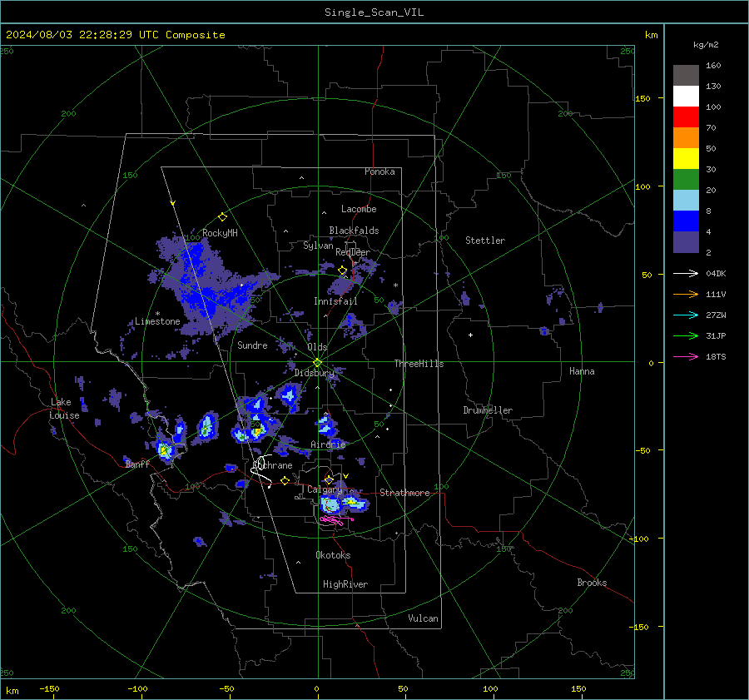
Task: Click the kg/m2 legend unit label
Action: 706,44
